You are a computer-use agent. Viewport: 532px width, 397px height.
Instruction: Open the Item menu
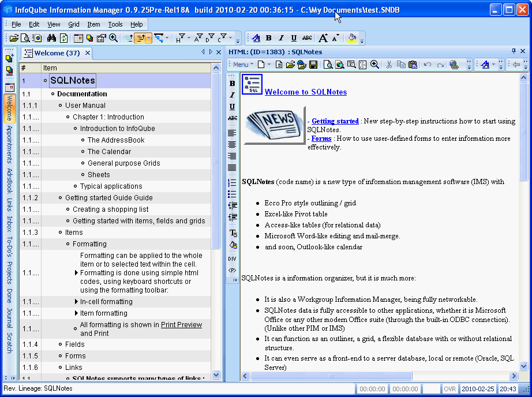[93, 24]
